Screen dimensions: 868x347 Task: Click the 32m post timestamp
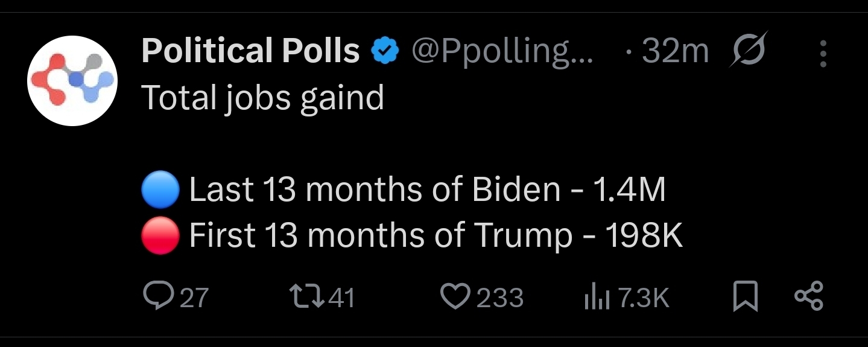coord(675,52)
